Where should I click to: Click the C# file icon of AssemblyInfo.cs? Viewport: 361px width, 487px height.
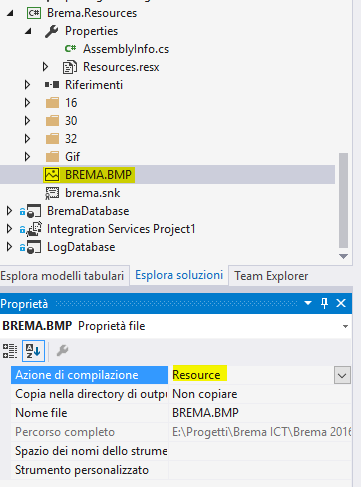[70, 49]
